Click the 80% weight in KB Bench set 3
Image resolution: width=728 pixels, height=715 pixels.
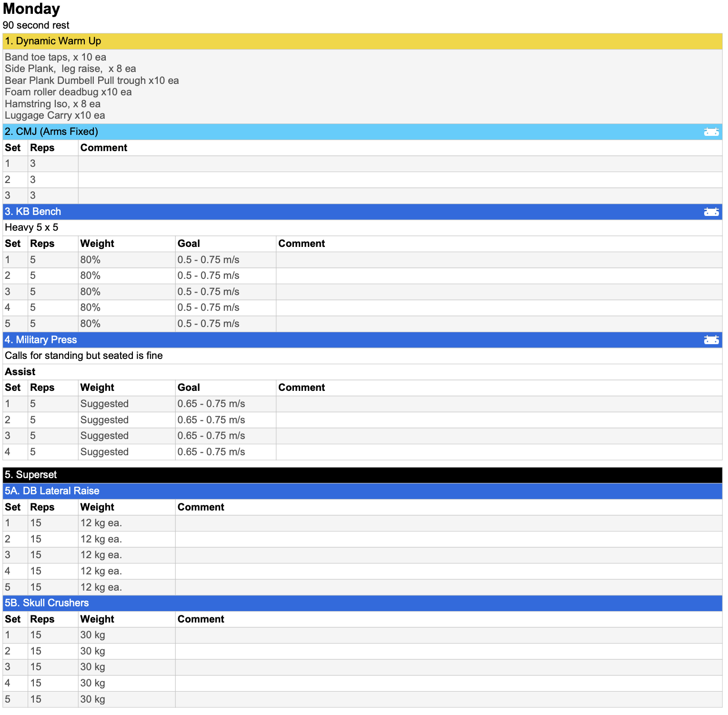[91, 292]
